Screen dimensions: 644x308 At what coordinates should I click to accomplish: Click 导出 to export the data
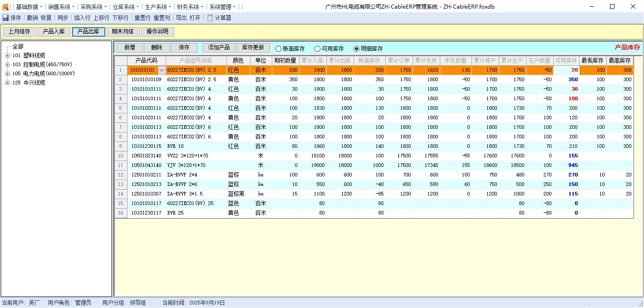tap(180, 18)
